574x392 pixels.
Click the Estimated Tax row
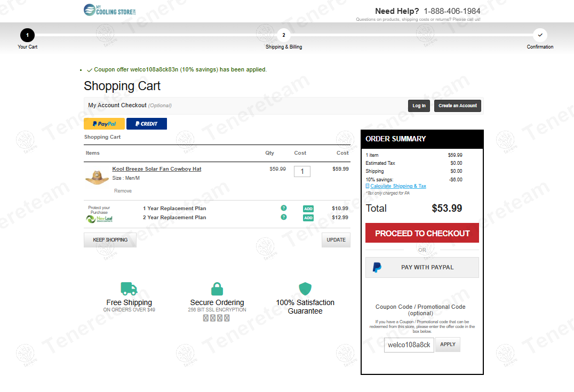[414, 163]
